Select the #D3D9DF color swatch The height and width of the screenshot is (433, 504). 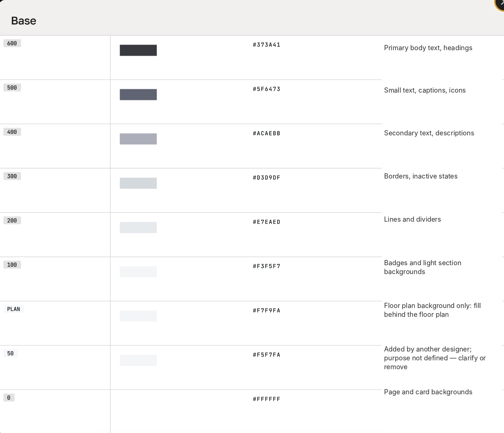point(138,183)
